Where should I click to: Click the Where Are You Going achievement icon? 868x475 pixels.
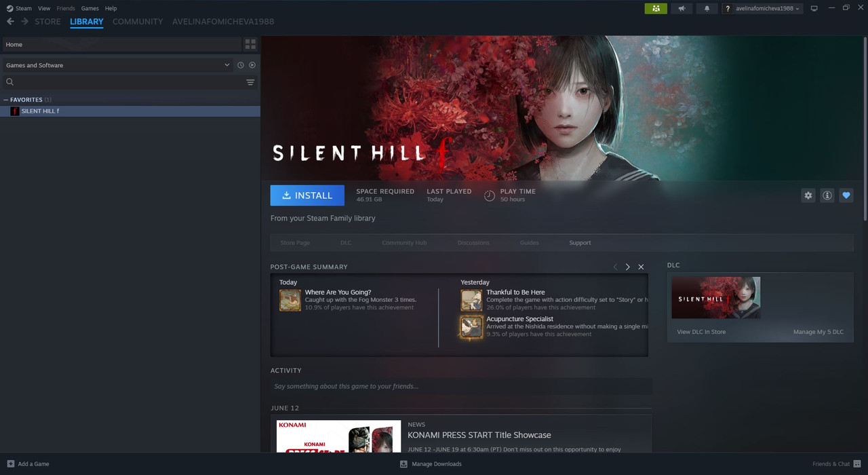290,300
